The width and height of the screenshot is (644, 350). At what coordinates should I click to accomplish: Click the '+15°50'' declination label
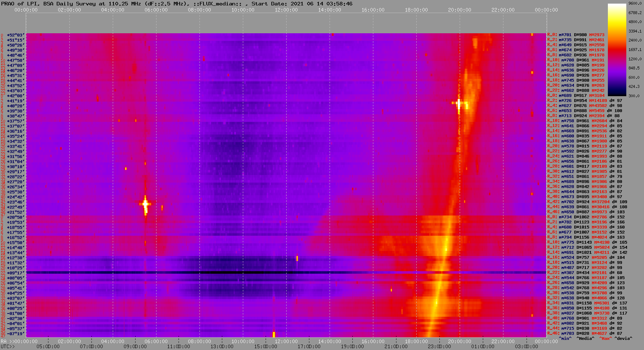tap(16, 243)
